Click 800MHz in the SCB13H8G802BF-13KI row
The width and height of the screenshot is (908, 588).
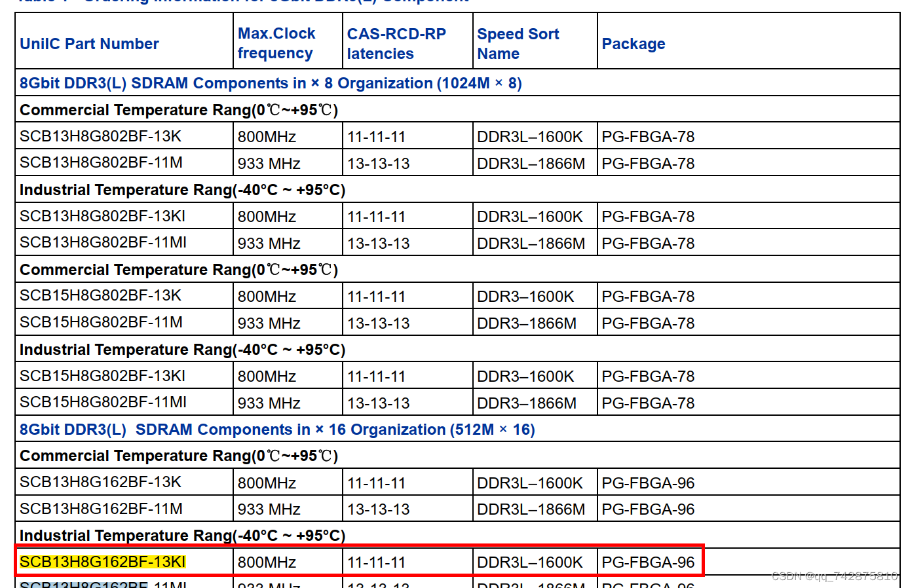[x=267, y=217]
